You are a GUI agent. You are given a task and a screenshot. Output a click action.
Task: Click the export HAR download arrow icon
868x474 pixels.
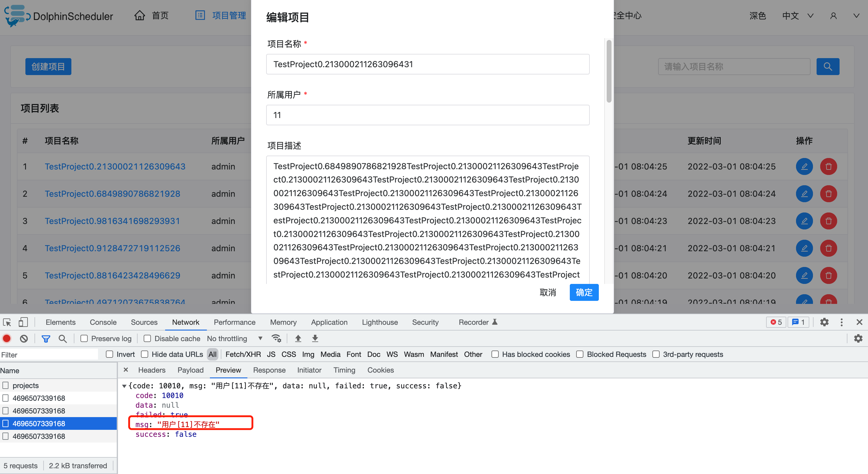tap(315, 338)
